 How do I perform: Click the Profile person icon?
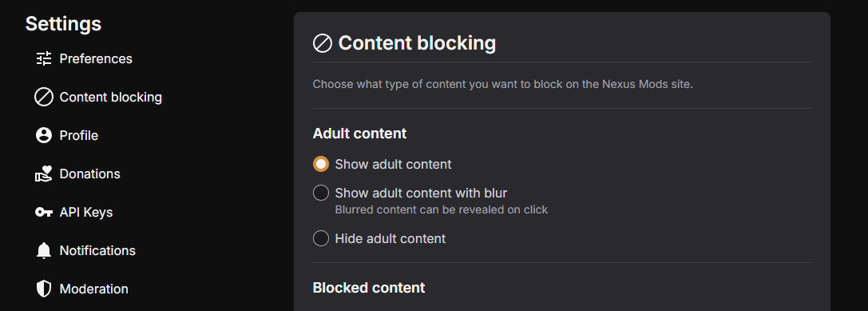point(44,135)
